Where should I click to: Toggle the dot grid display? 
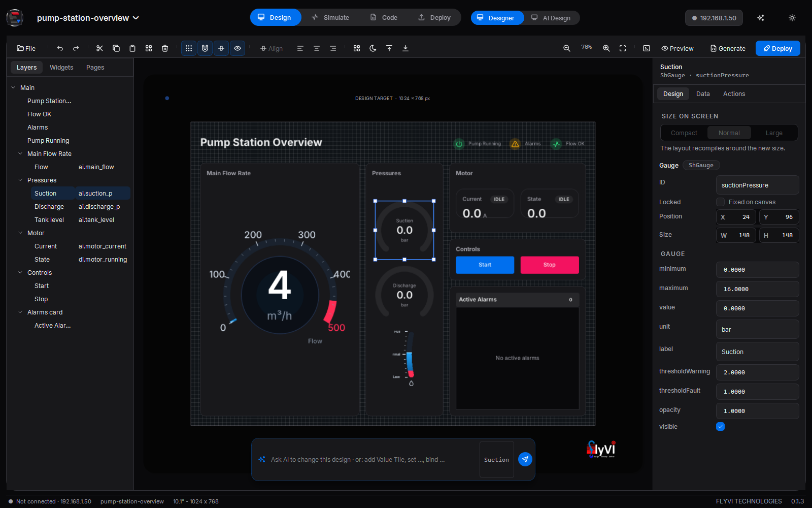tap(189, 48)
